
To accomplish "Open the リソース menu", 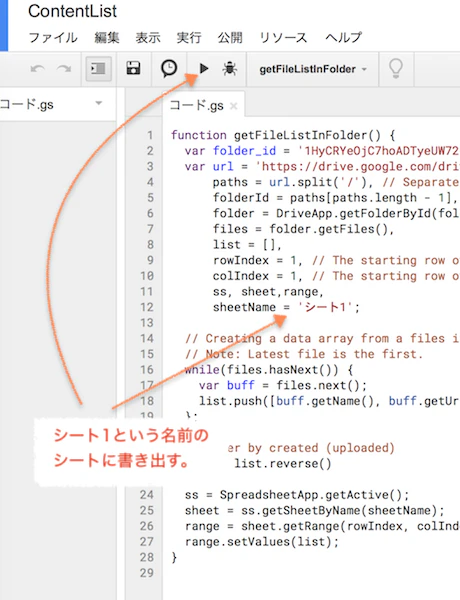I will [x=283, y=38].
